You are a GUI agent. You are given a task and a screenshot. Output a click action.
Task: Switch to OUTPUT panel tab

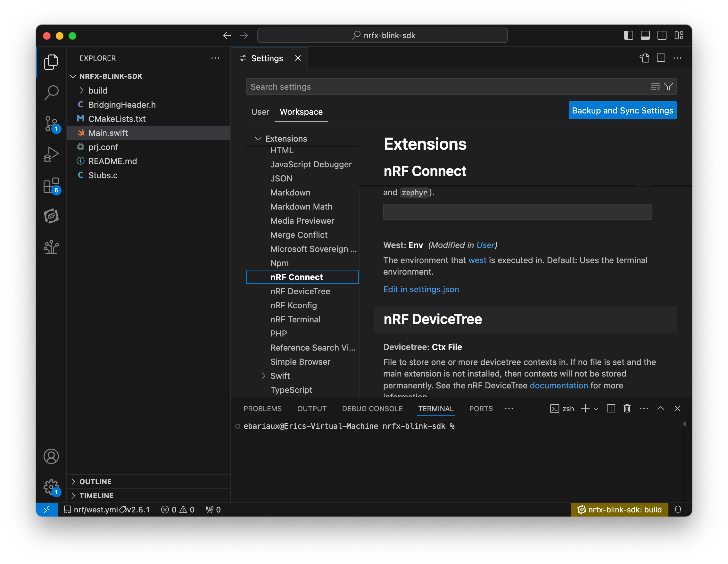coord(312,409)
